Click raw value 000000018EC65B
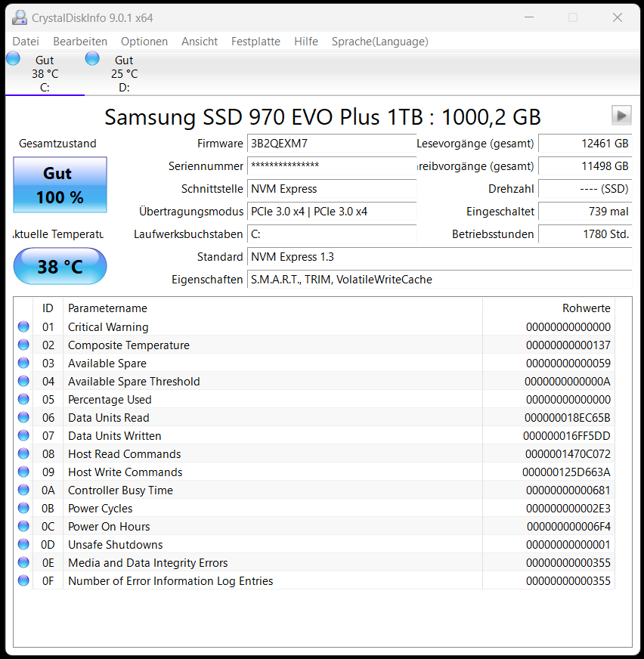Screen dimensions: 644x659 [567, 417]
